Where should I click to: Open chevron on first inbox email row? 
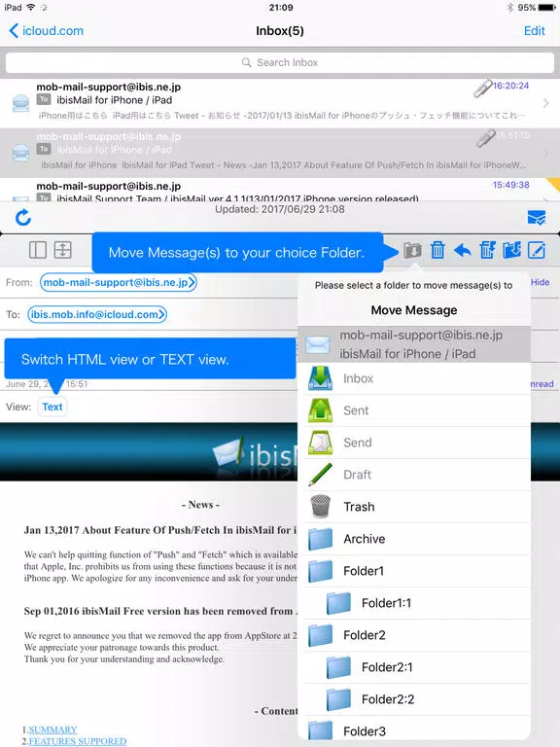pos(545,103)
